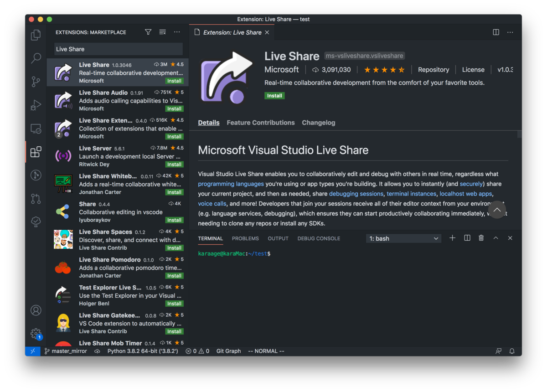
Task: Click the five-star rating display
Action: pos(384,70)
